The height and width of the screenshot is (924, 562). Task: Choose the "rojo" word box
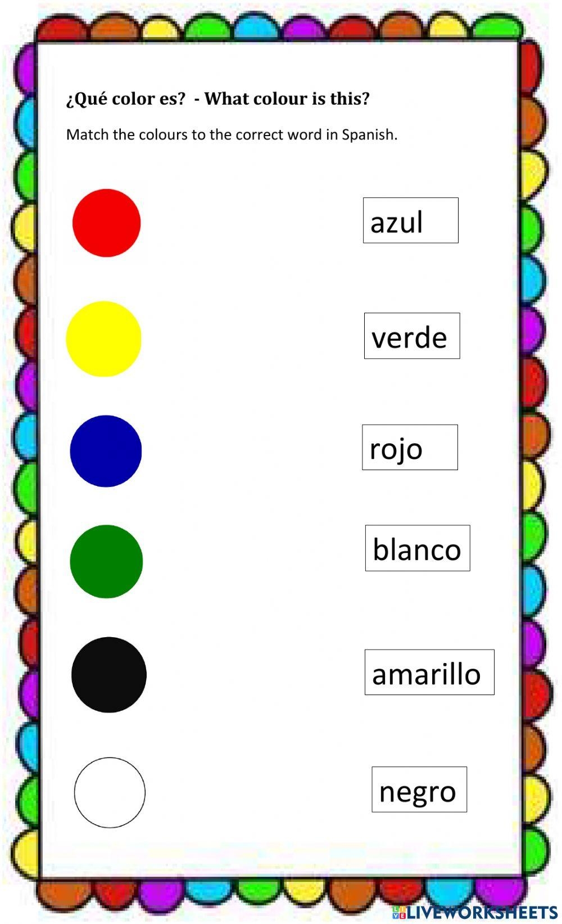(410, 447)
